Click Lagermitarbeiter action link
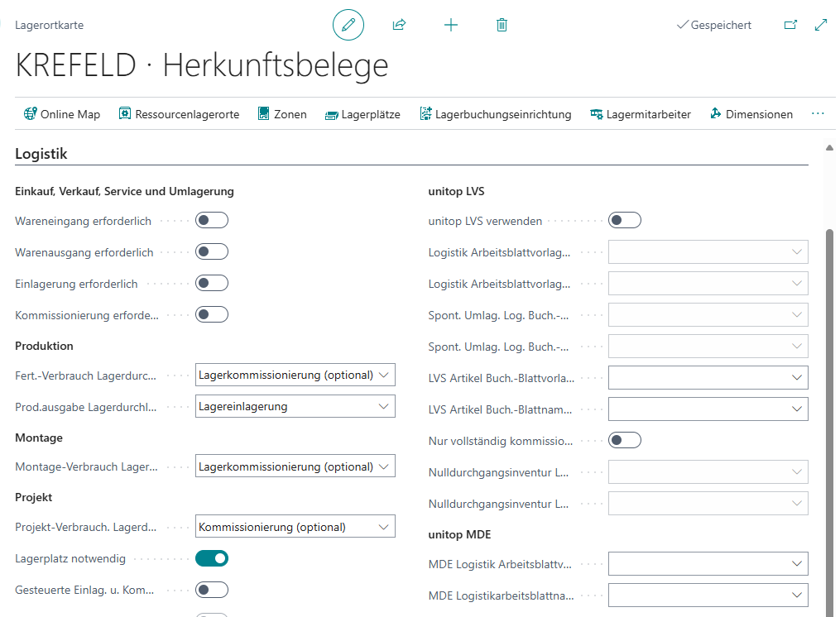 [x=640, y=115]
